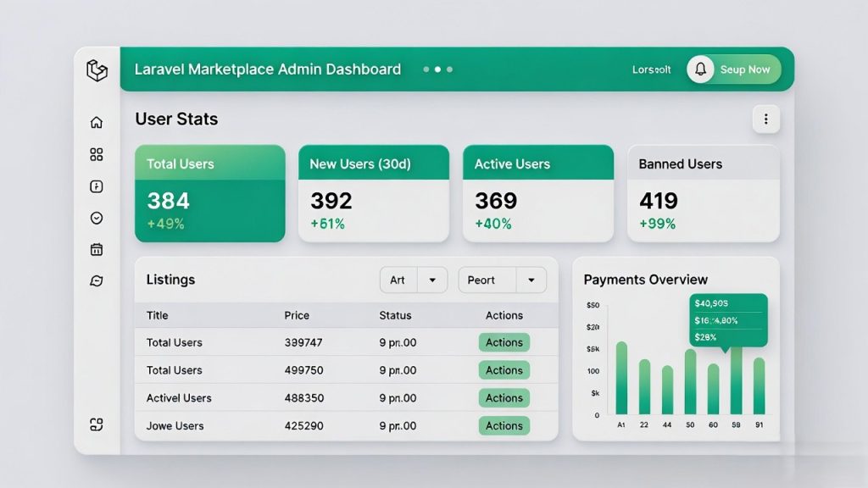Screen dimensions: 868x488
Task: Open the grid apps icon in sidebar
Action: [97, 154]
